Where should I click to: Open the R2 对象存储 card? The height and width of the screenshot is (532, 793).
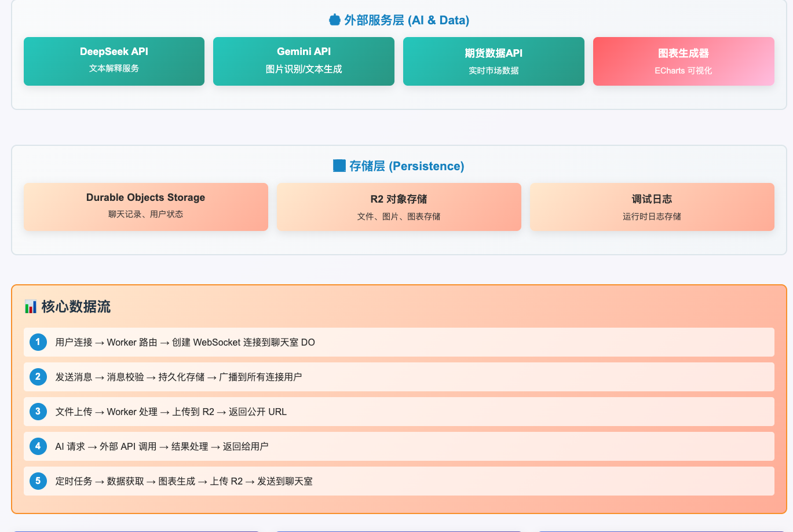[399, 207]
